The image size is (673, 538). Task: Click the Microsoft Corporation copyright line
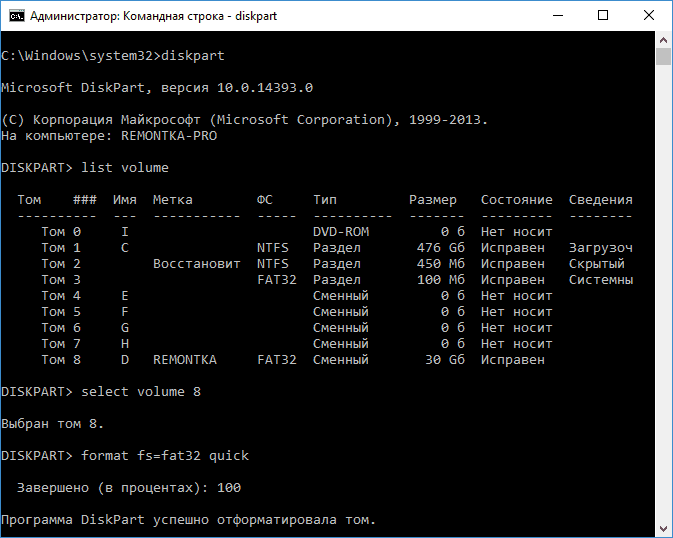tap(245, 119)
